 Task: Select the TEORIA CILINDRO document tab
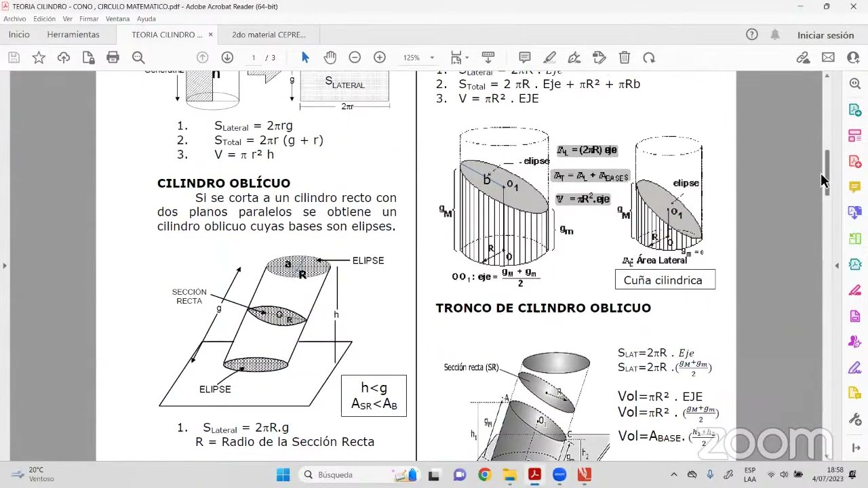167,35
